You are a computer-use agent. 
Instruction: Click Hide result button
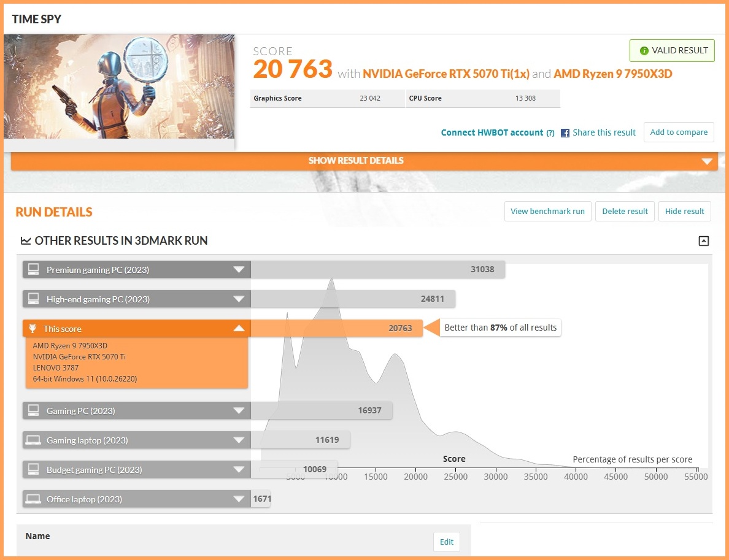click(684, 212)
